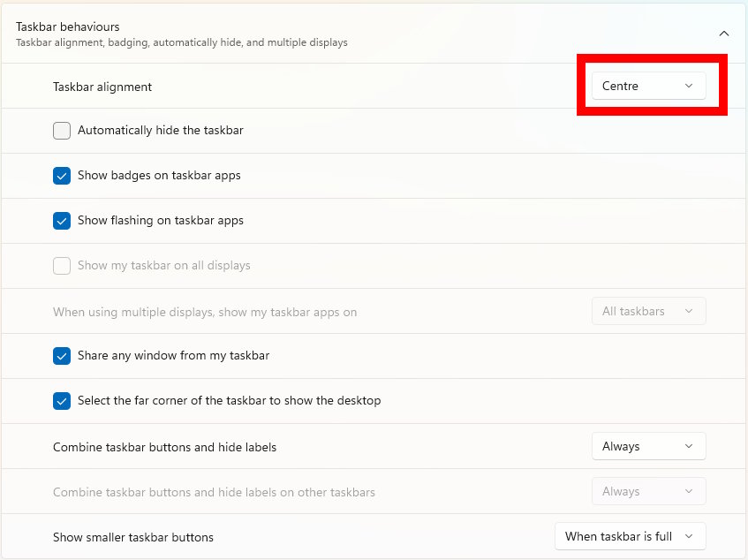Viewport: 748px width, 560px height.
Task: Click the Share any window from my taskbar label
Action: [173, 356]
